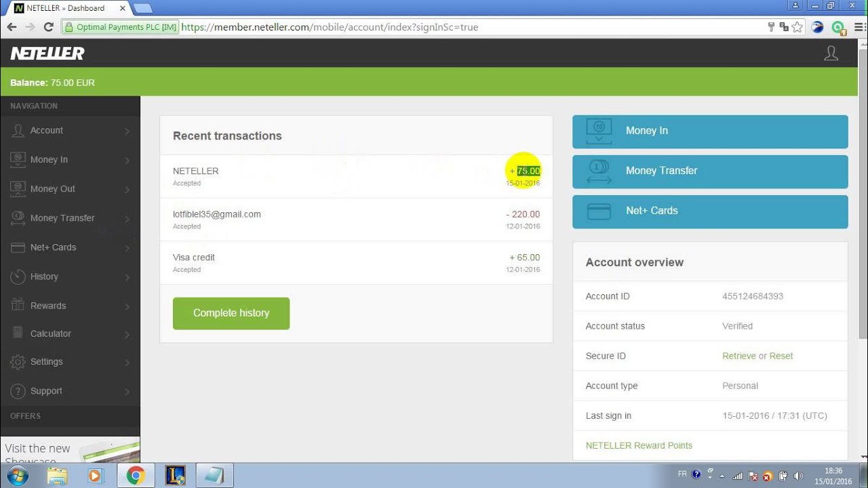Click FR language indicator in tray
This screenshot has width=868, height=488.
(x=682, y=474)
